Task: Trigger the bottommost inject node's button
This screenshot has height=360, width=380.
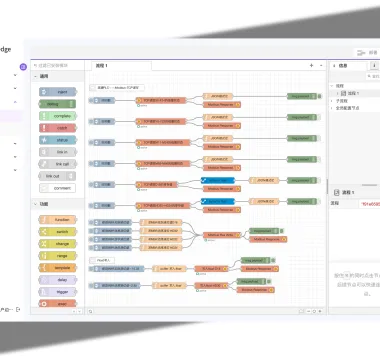Action: [x=91, y=286]
